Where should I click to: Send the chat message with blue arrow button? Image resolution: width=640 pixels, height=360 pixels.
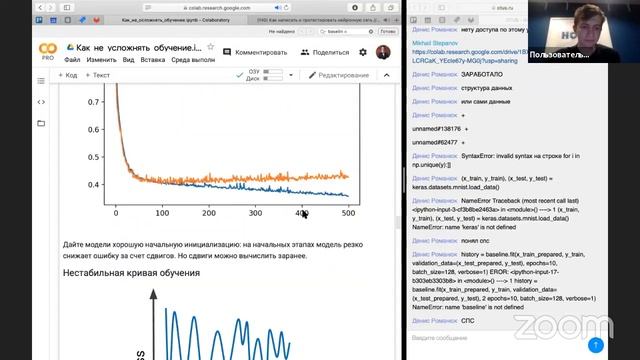tap(596, 345)
